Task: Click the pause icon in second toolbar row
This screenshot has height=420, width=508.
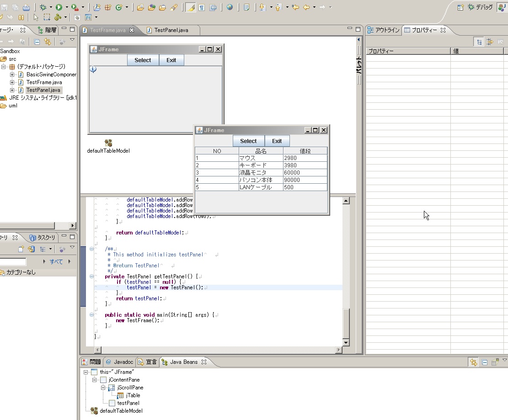Action: (21, 17)
